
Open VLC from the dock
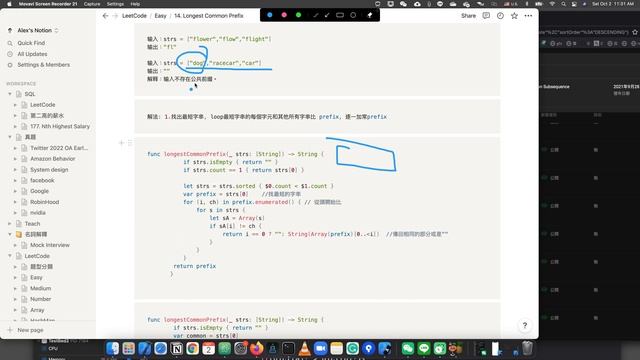click(304, 349)
